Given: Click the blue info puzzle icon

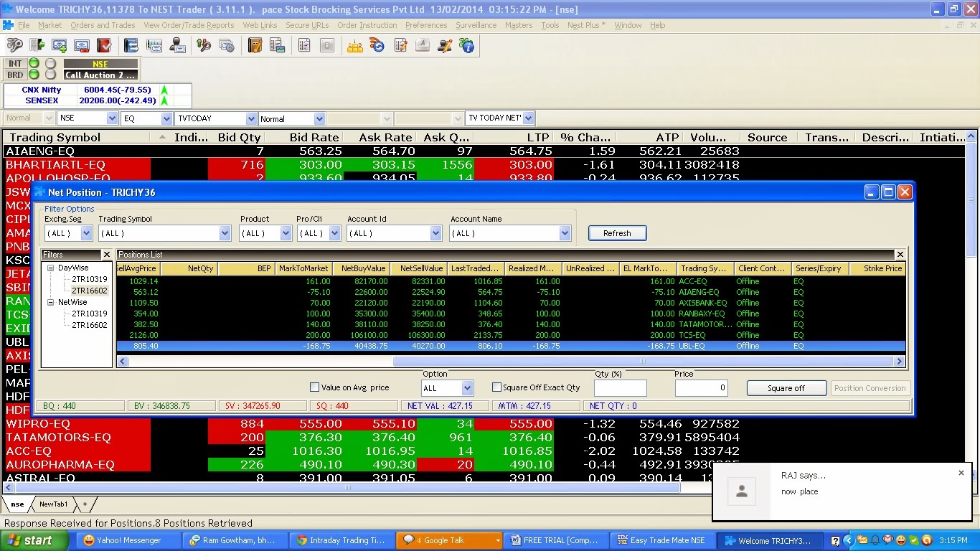Looking at the screenshot, I should click(467, 45).
